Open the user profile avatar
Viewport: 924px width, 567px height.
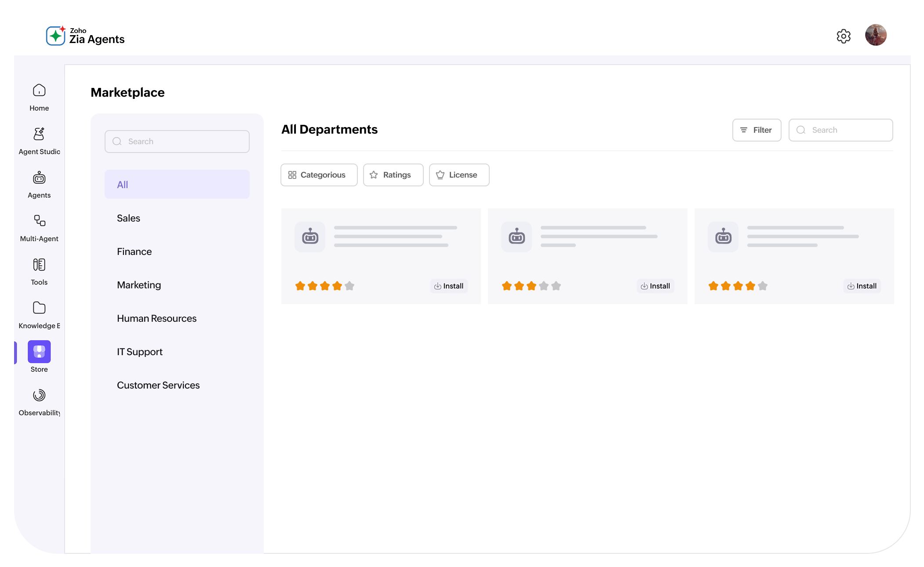[x=875, y=35]
